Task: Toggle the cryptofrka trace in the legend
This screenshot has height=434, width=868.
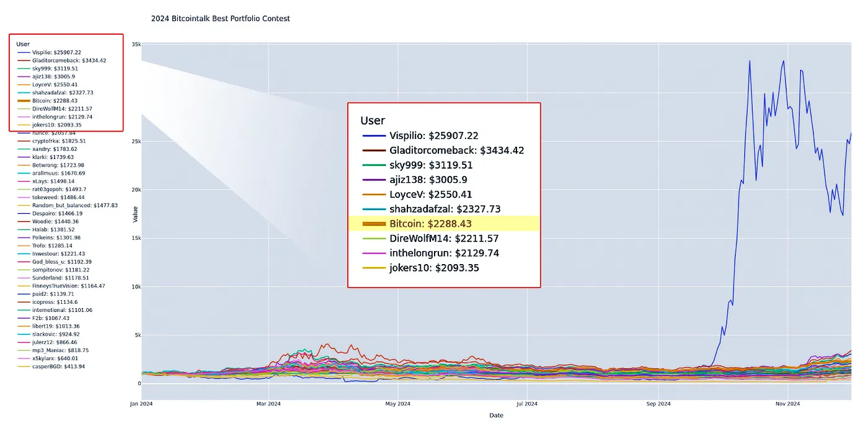Action: (51, 141)
